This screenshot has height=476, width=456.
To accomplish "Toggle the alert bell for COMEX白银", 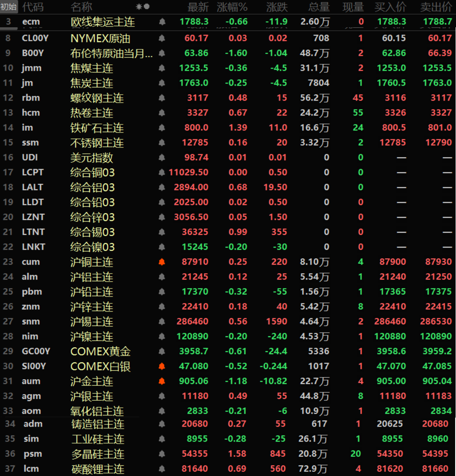I will [x=162, y=366].
